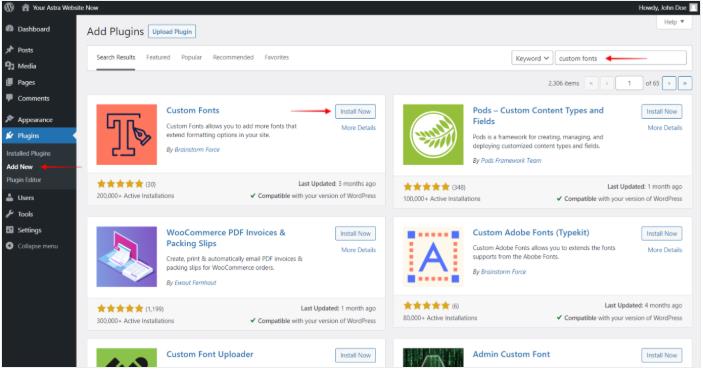Open Custom Font Uploader title link
Image resolution: width=703 pixels, height=370 pixels.
click(210, 354)
